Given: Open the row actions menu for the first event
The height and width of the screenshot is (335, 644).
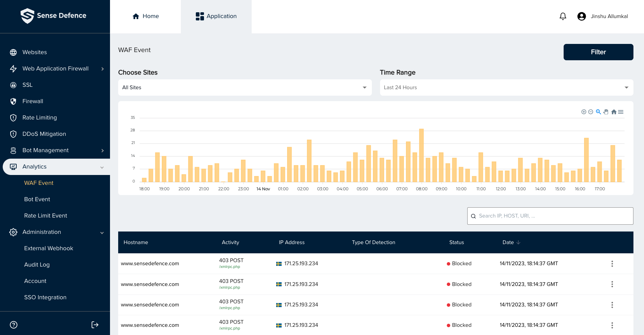Looking at the screenshot, I should [612, 264].
